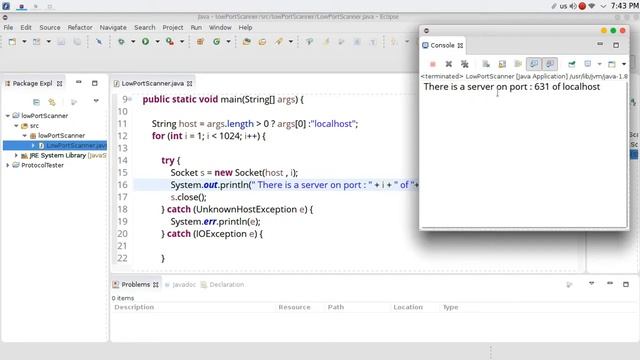
Task: Open the Run configurations dropdown arrow
Action: (157, 42)
